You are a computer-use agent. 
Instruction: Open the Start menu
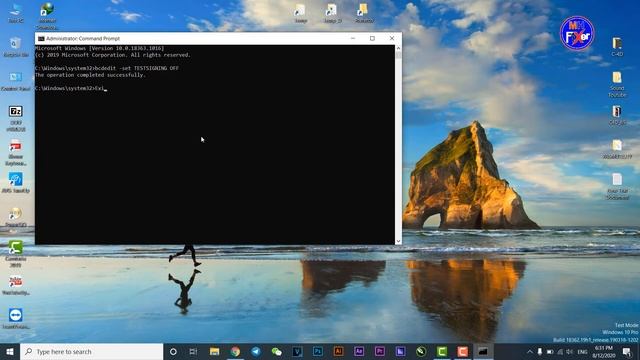[x=10, y=351]
